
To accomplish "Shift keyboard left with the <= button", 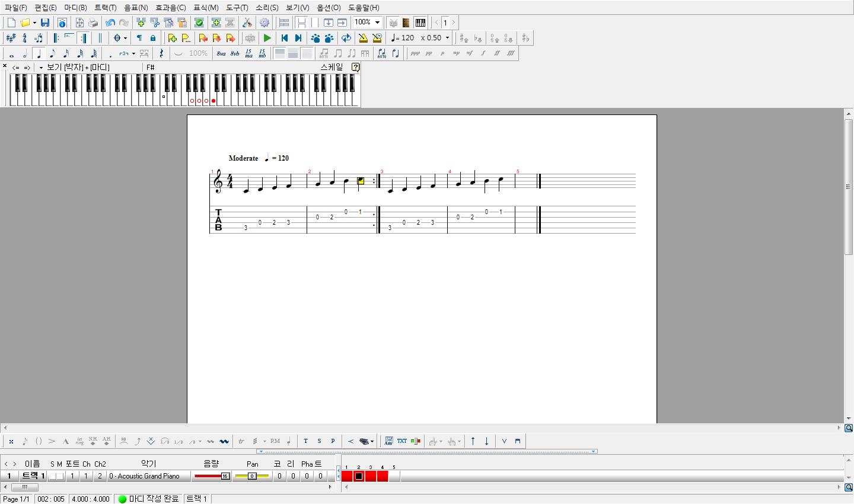I will click(x=16, y=68).
